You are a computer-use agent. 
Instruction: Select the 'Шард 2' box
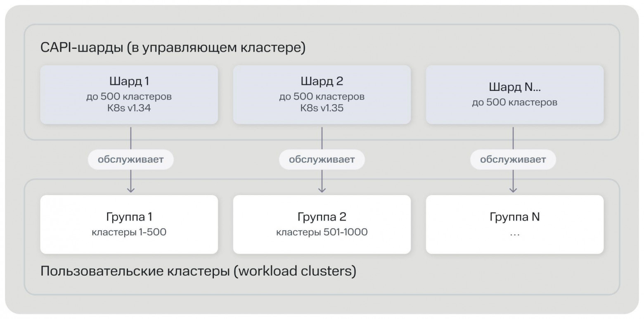(x=322, y=95)
